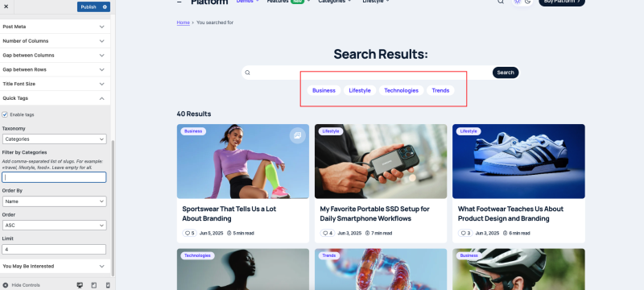This screenshot has height=290, width=644.
Task: Open the Taxonomy Categories dropdown
Action: [54, 139]
